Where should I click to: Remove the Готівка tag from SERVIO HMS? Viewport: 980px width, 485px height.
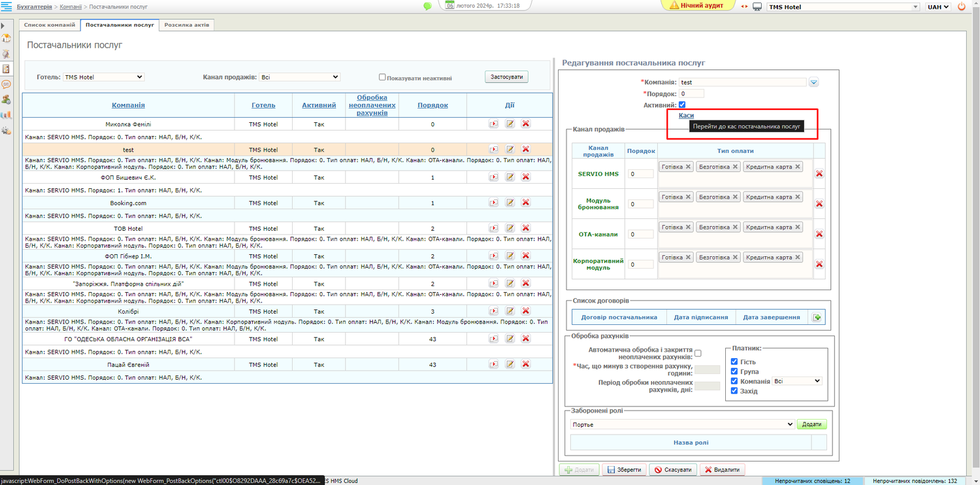click(x=688, y=167)
